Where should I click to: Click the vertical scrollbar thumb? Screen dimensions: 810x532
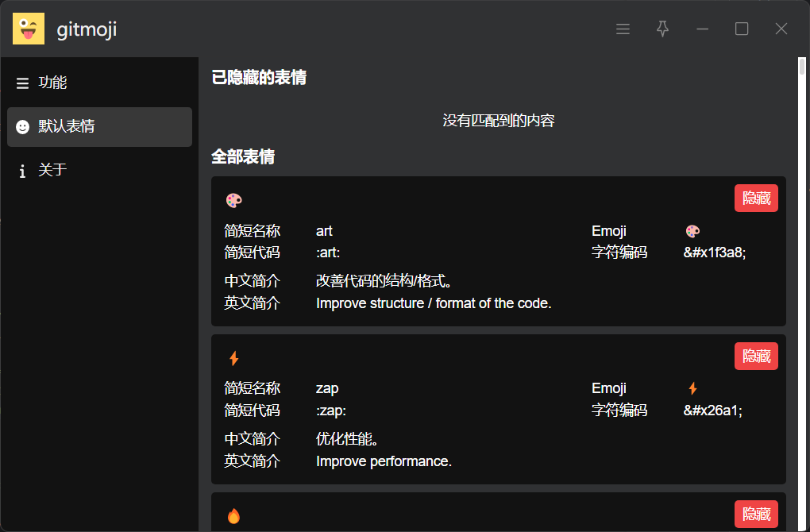[x=802, y=67]
